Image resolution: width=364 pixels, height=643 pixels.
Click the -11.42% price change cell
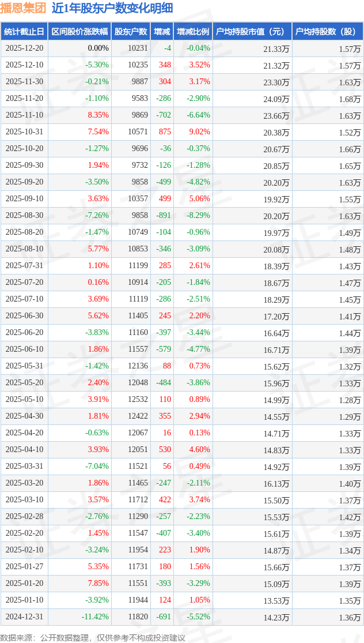(x=95, y=617)
